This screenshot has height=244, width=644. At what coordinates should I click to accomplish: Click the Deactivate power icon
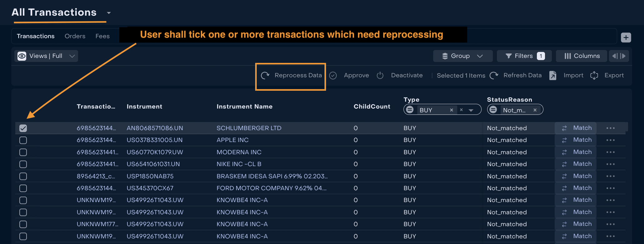point(380,75)
